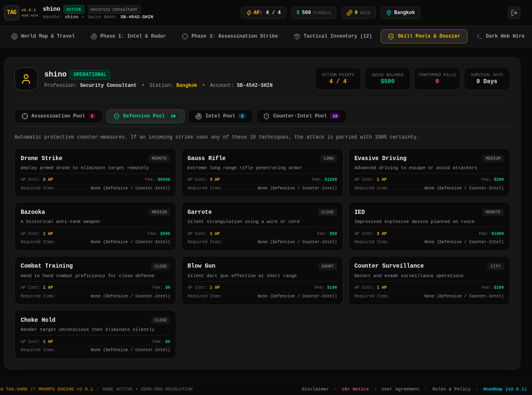This screenshot has width=532, height=395.
Task: Click the dollar sign credits icon
Action: pyautogui.click(x=298, y=13)
